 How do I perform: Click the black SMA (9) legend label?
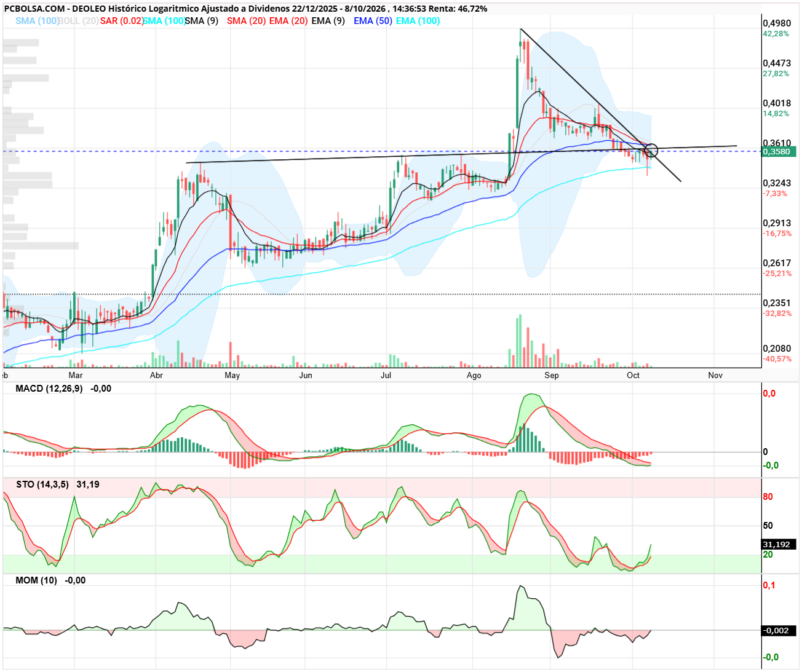coord(202,21)
